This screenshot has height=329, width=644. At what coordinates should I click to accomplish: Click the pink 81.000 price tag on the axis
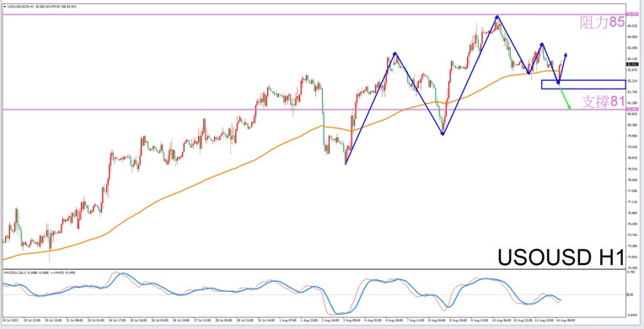click(632, 109)
